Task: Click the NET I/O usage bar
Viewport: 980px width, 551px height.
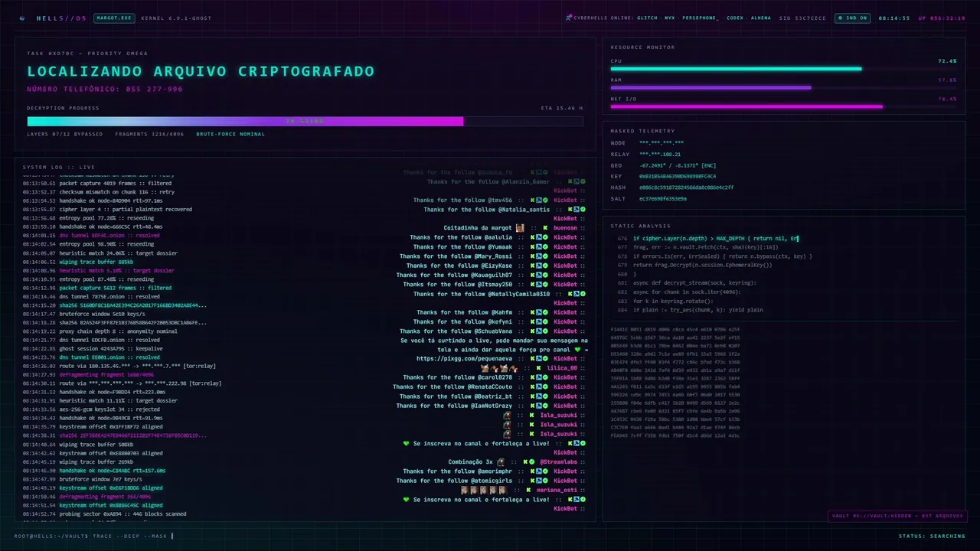Action: coord(783,107)
